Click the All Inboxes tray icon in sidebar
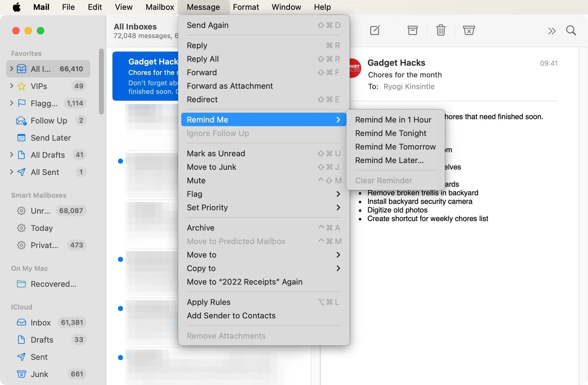The width and height of the screenshot is (588, 385). point(21,69)
